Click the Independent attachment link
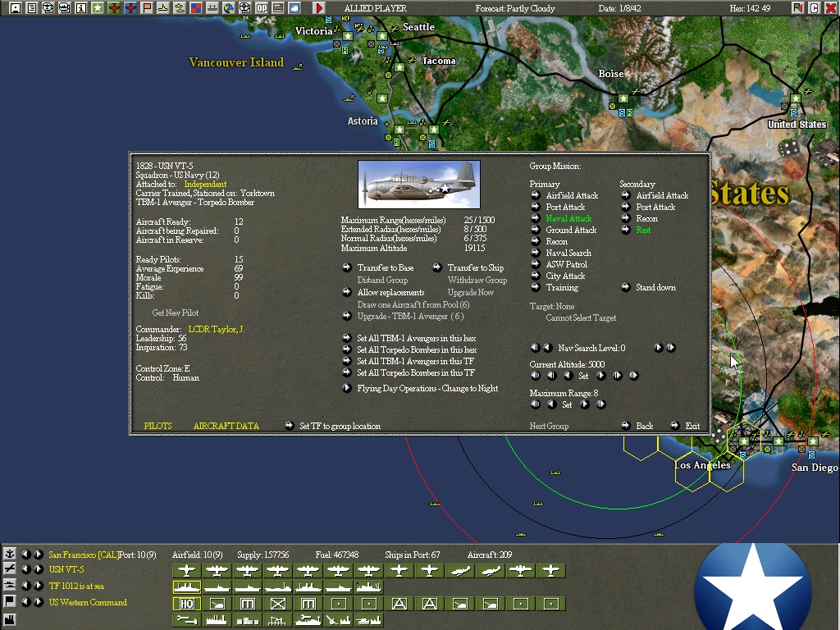 [x=205, y=184]
